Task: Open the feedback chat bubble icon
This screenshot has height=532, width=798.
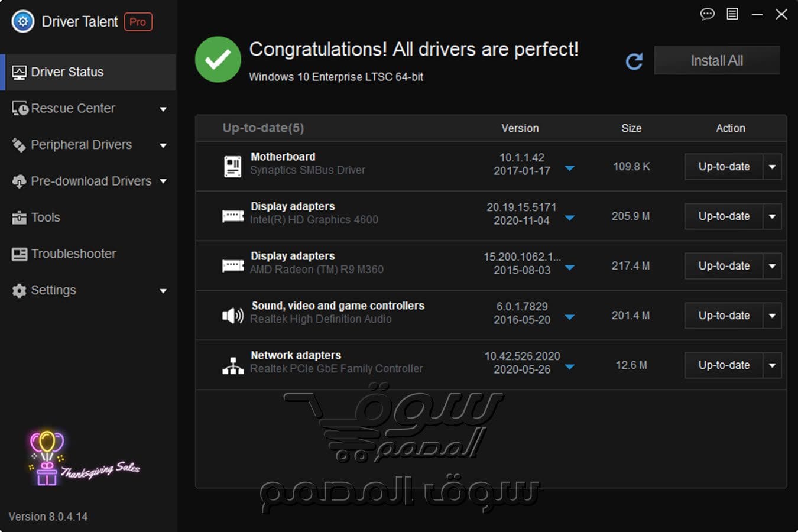Action: (707, 14)
